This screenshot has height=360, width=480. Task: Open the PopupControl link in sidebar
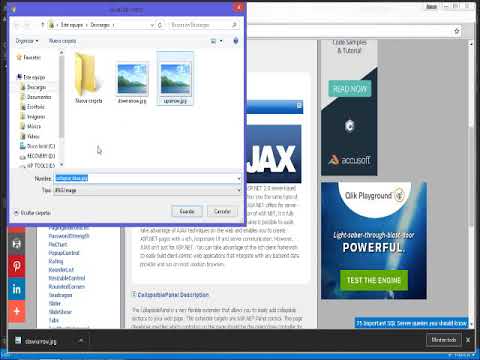[x=64, y=253]
